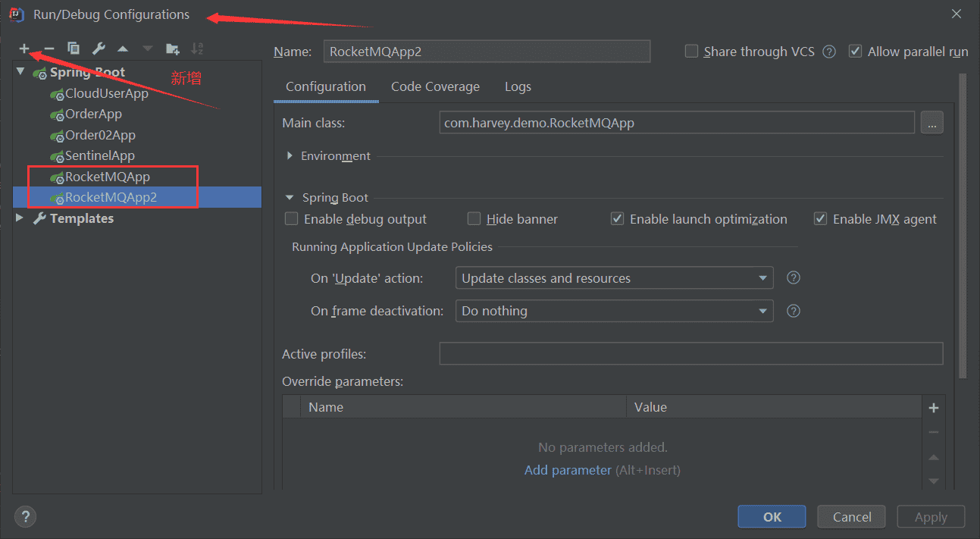This screenshot has width=980, height=539.
Task: Click the Add parameter link
Action: (568, 470)
